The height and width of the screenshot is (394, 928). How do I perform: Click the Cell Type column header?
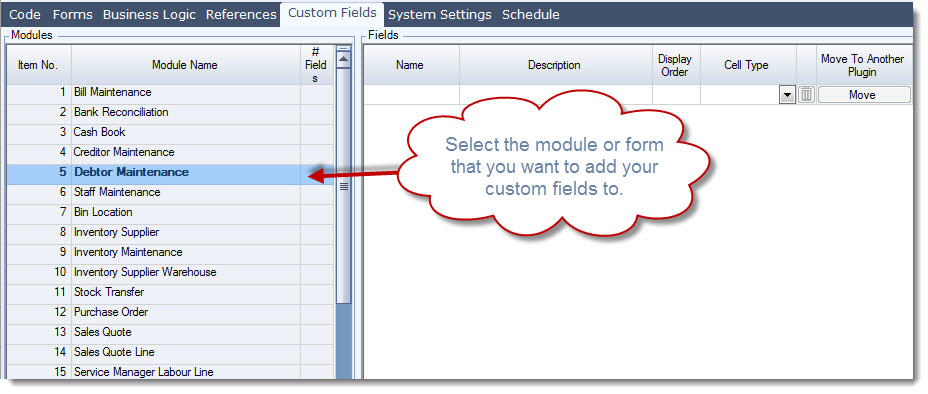[748, 65]
